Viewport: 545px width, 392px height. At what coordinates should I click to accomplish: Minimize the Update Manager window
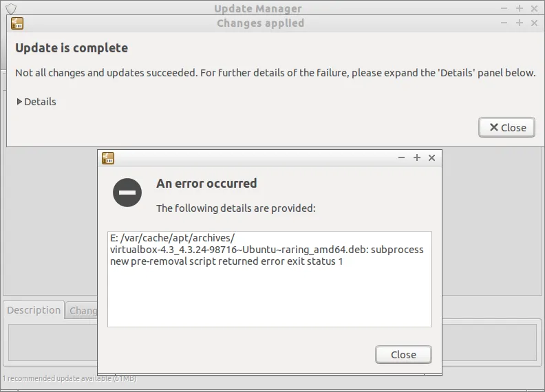pos(504,8)
